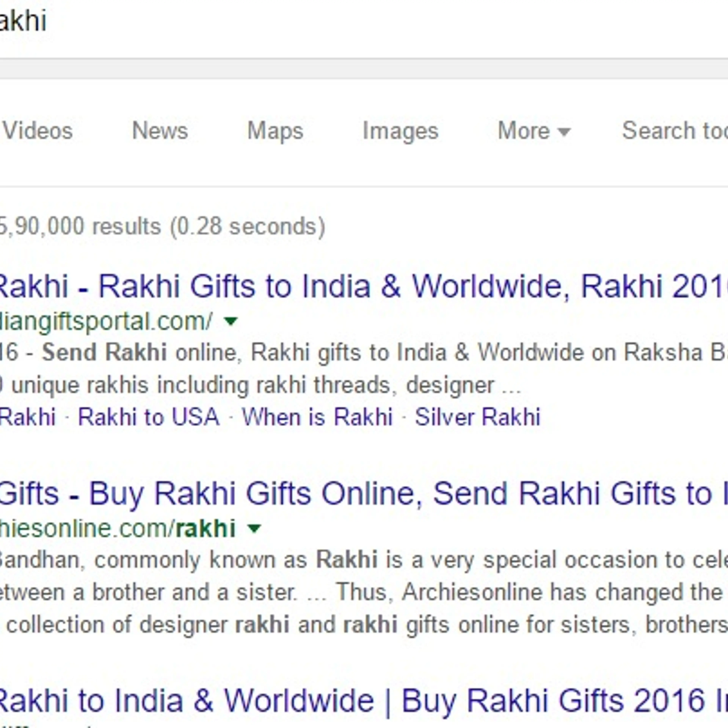Open the Videos search tab

point(37,131)
